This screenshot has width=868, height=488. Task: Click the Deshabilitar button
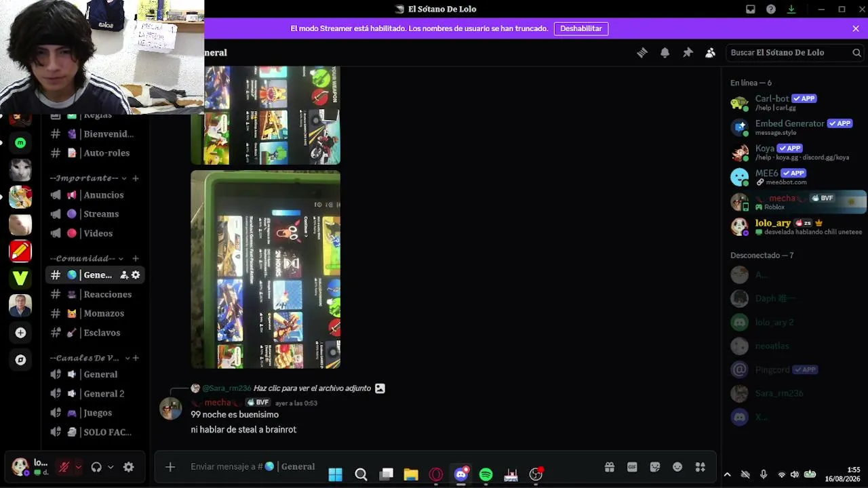pos(581,28)
